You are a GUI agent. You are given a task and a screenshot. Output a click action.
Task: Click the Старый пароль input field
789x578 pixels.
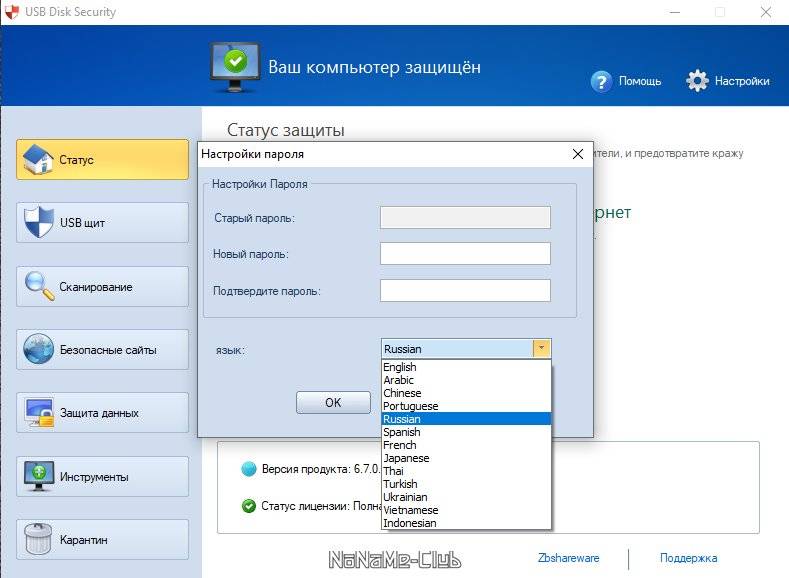(x=465, y=217)
